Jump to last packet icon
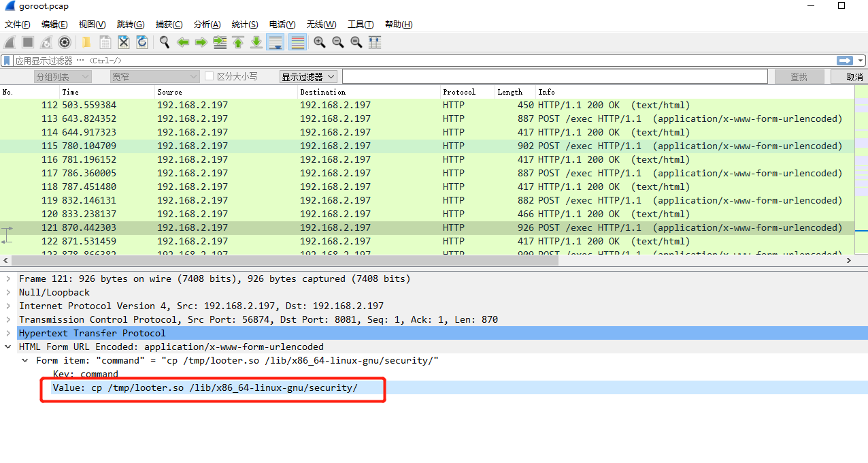868x463 pixels. coord(256,42)
